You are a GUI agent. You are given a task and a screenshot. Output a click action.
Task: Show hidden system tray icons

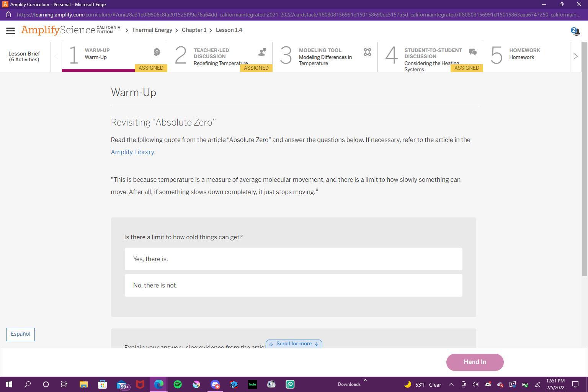tap(451, 384)
